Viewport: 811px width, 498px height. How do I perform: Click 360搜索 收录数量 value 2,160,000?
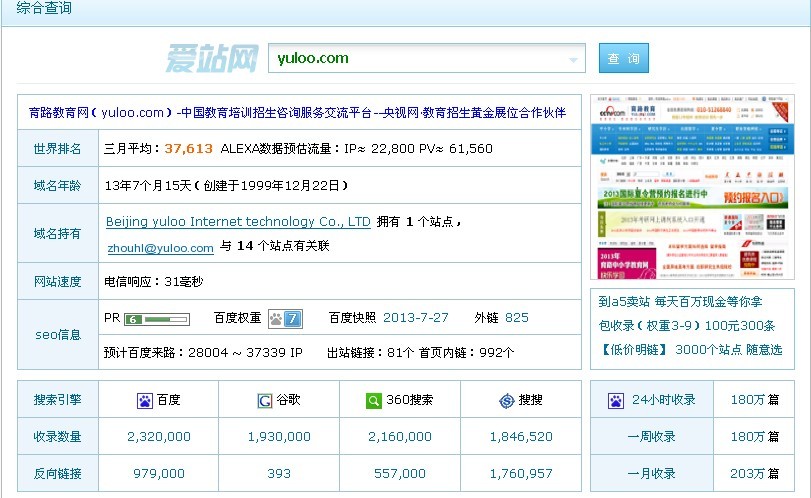coord(400,436)
